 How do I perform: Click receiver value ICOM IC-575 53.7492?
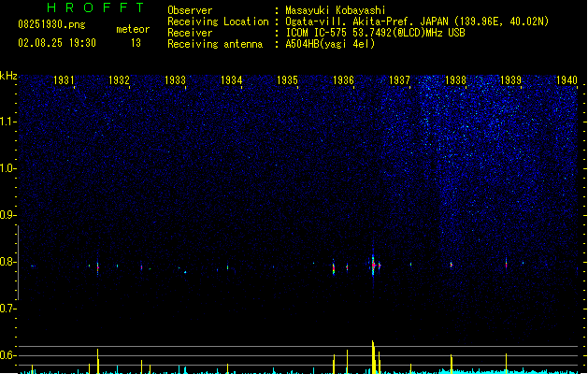pyautogui.click(x=338, y=33)
